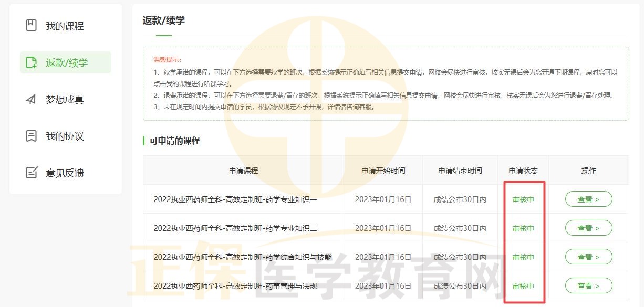The width and height of the screenshot is (644, 307).
Task: Click 审核中 status for 药学专业知识一
Action: [x=523, y=199]
